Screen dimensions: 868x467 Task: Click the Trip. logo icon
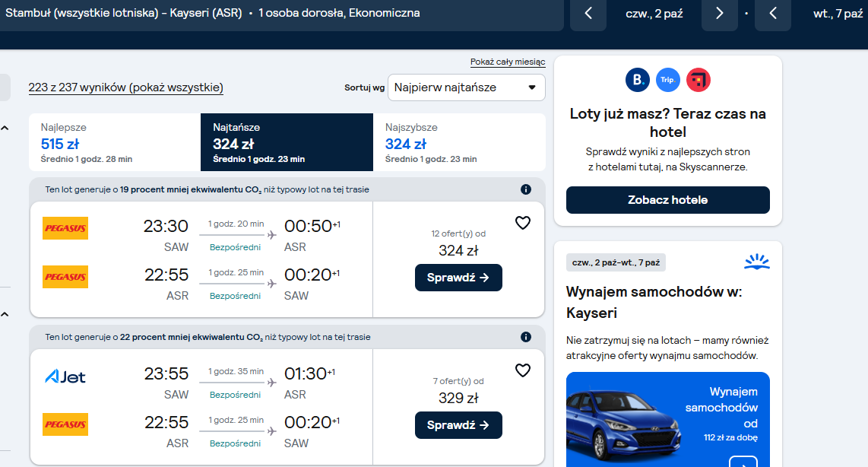click(x=668, y=80)
